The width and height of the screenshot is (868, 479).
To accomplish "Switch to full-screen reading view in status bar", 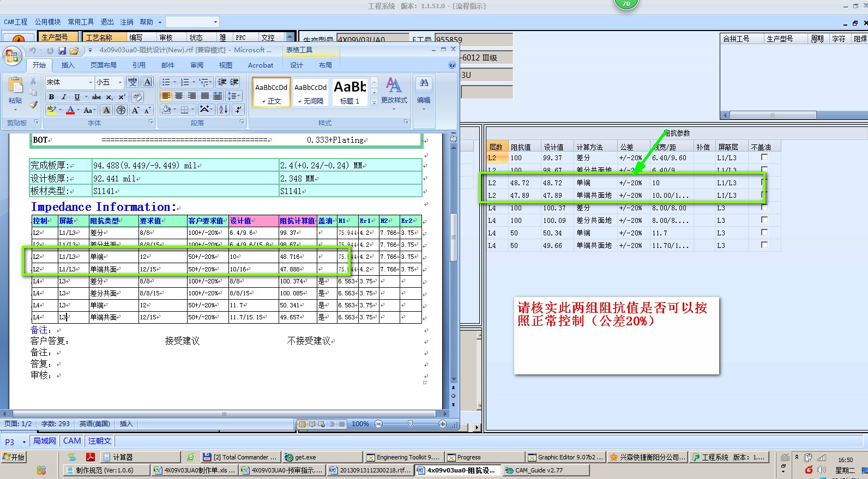I will 312,423.
